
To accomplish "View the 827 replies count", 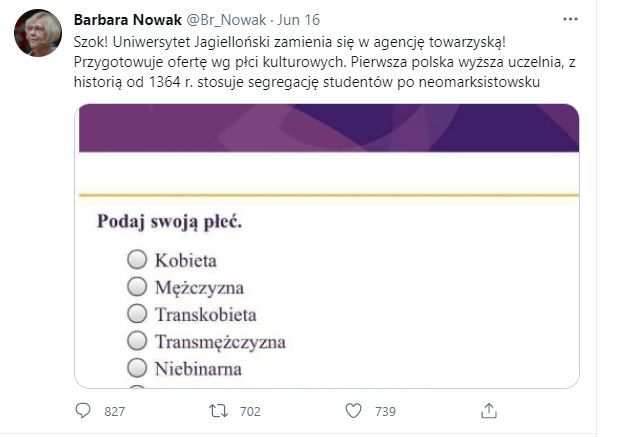I will 115,411.
